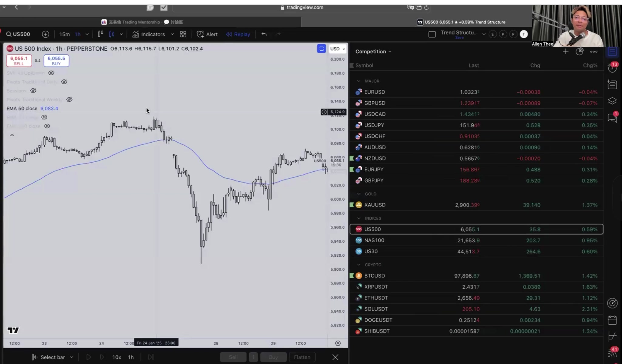
Task: Toggle the Trend Structure layout checkbox
Action: [x=432, y=34]
